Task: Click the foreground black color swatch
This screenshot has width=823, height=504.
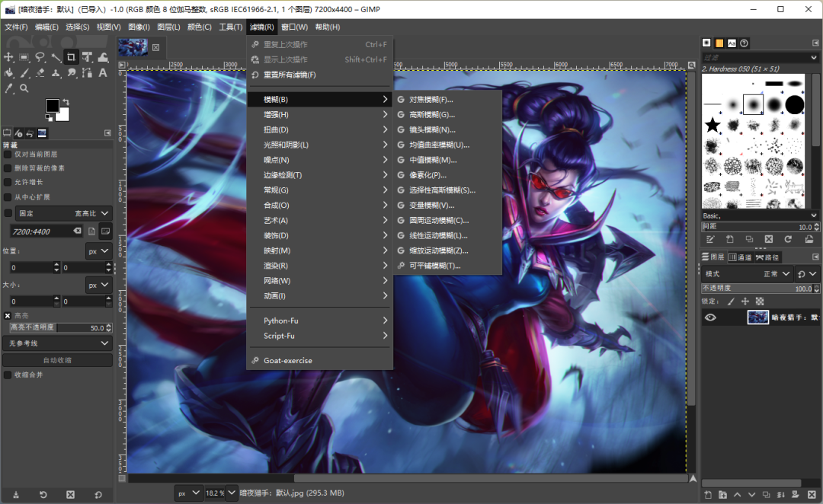Action: 52,105
